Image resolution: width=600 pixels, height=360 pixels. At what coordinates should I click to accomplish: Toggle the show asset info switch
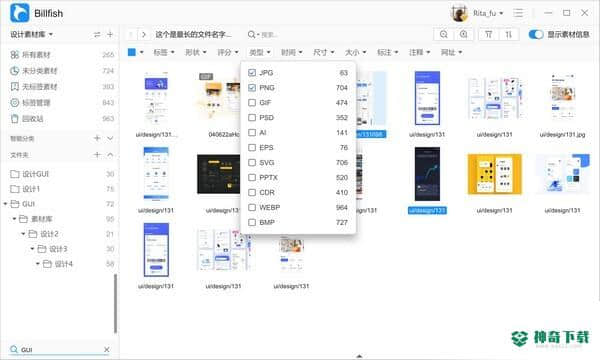coord(536,34)
